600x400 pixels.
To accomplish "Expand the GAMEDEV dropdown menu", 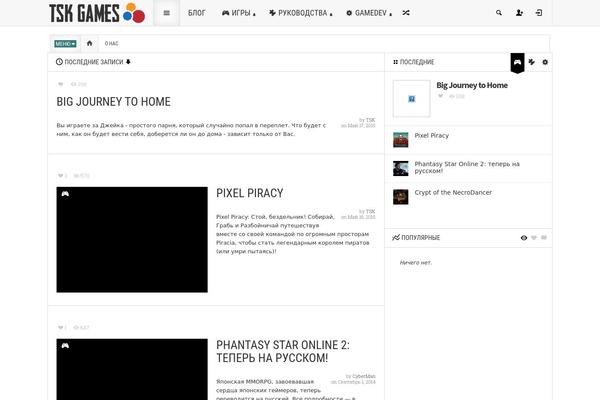I will (369, 13).
